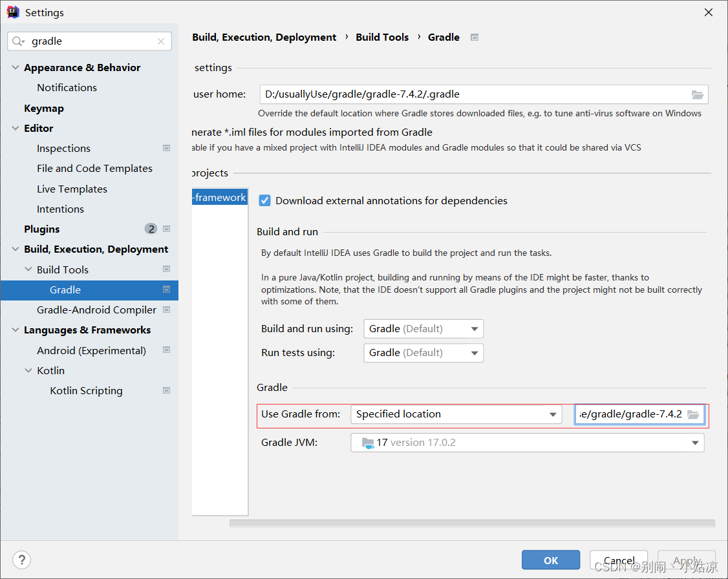Viewport: 728px width, 579px height.
Task: Open Gradle-Android Compiler settings page
Action: (96, 310)
